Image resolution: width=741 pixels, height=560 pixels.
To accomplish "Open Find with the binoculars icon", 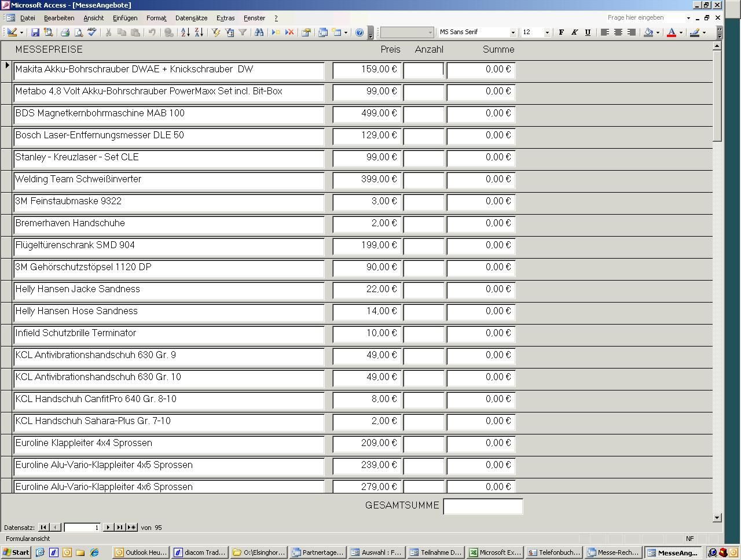I will pyautogui.click(x=259, y=32).
